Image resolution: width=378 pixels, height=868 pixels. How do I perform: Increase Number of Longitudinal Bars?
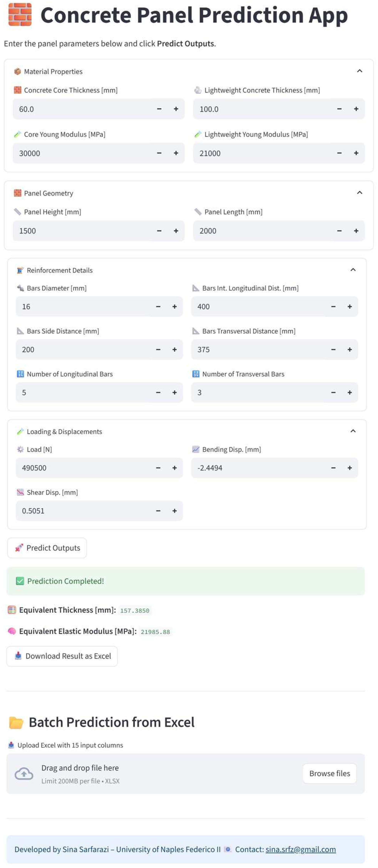click(x=175, y=393)
